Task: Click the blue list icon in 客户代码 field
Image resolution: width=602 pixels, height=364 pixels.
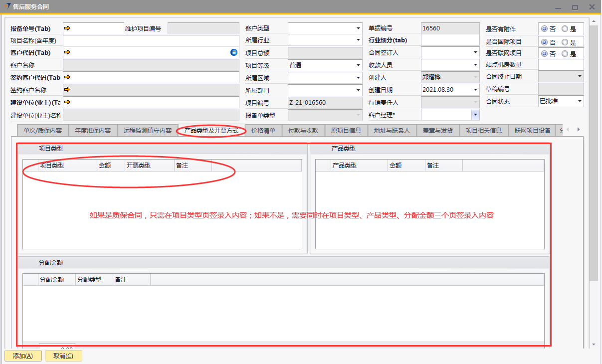Action: tap(234, 52)
